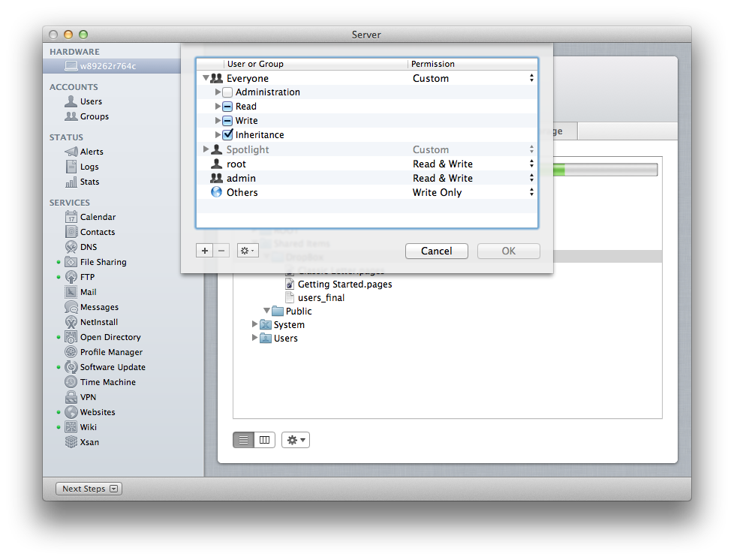The width and height of the screenshot is (734, 560).
Task: Open the VPN service icon
Action: coord(71,397)
